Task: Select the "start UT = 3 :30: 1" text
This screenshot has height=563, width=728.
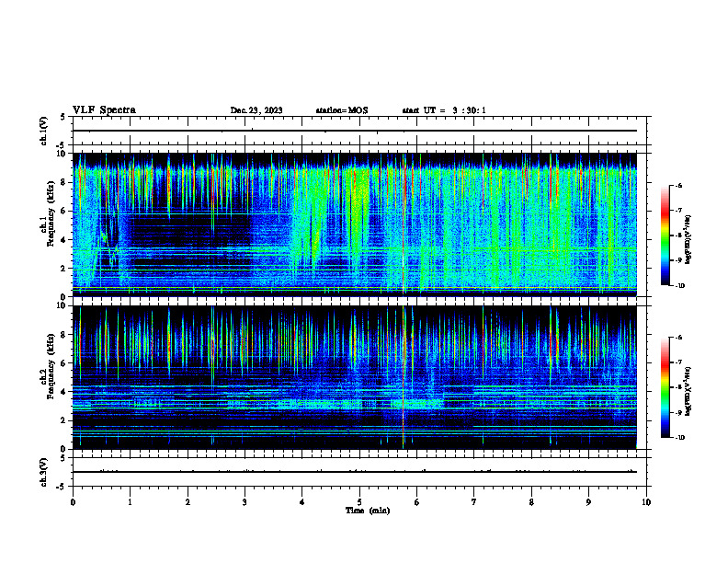Action: click(x=444, y=110)
